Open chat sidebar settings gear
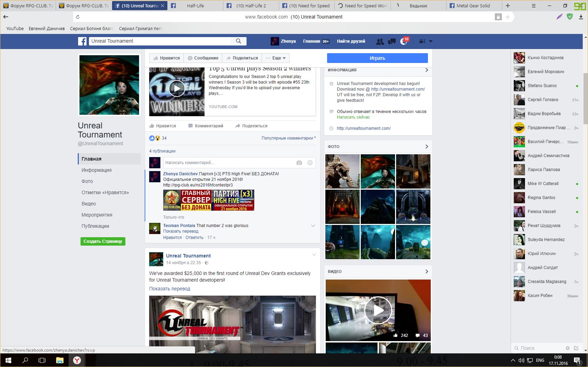The width and height of the screenshot is (588, 367). click(568, 348)
